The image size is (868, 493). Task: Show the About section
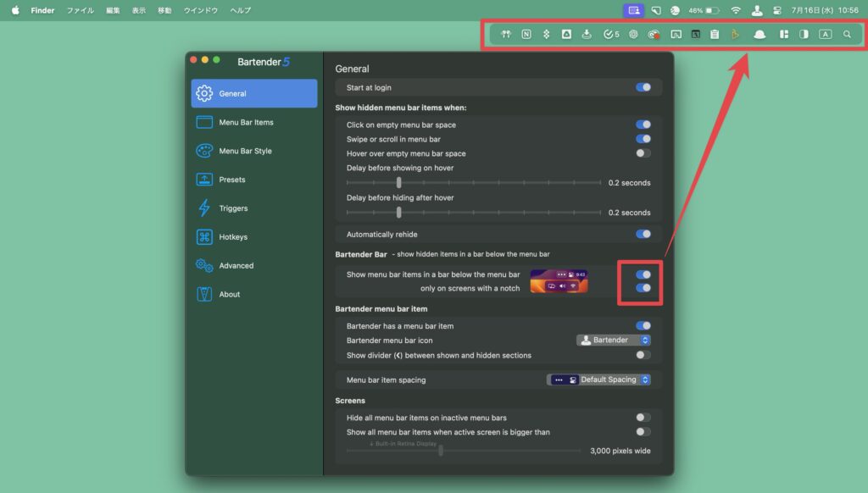[254, 295]
